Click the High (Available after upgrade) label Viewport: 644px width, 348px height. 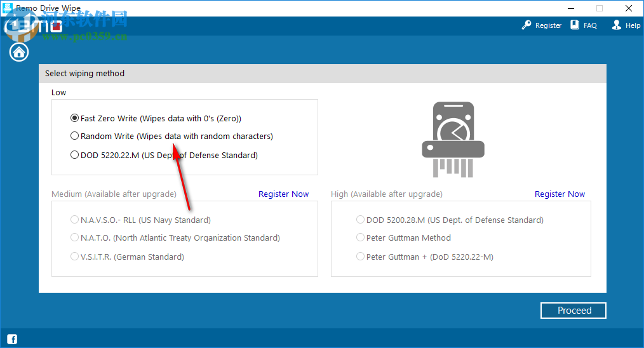coord(387,194)
